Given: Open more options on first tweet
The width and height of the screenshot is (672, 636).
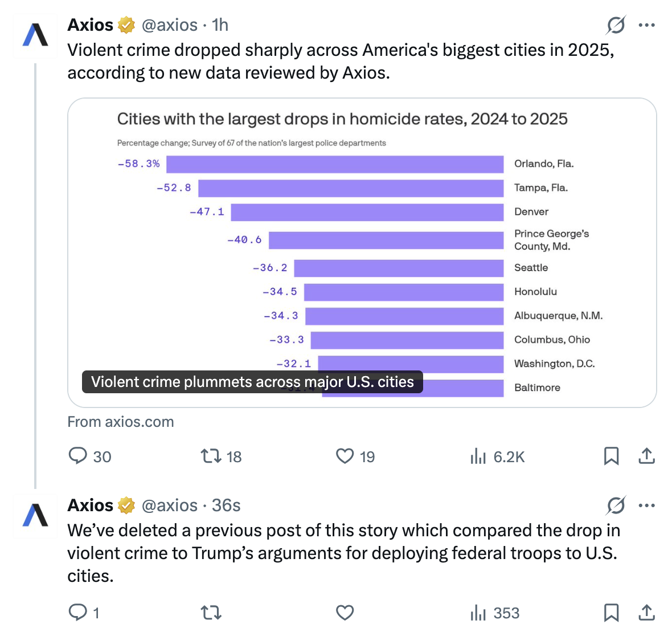Looking at the screenshot, I should coord(646,25).
